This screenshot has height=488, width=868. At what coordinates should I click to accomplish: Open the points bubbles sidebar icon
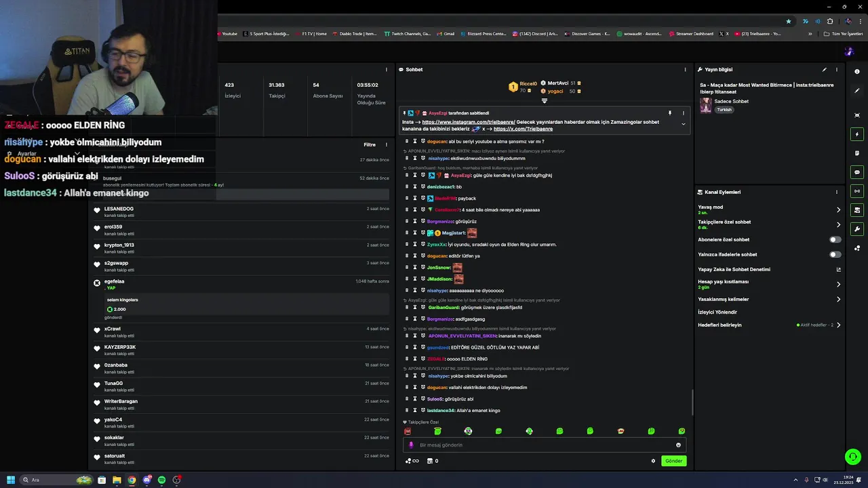tap(857, 248)
